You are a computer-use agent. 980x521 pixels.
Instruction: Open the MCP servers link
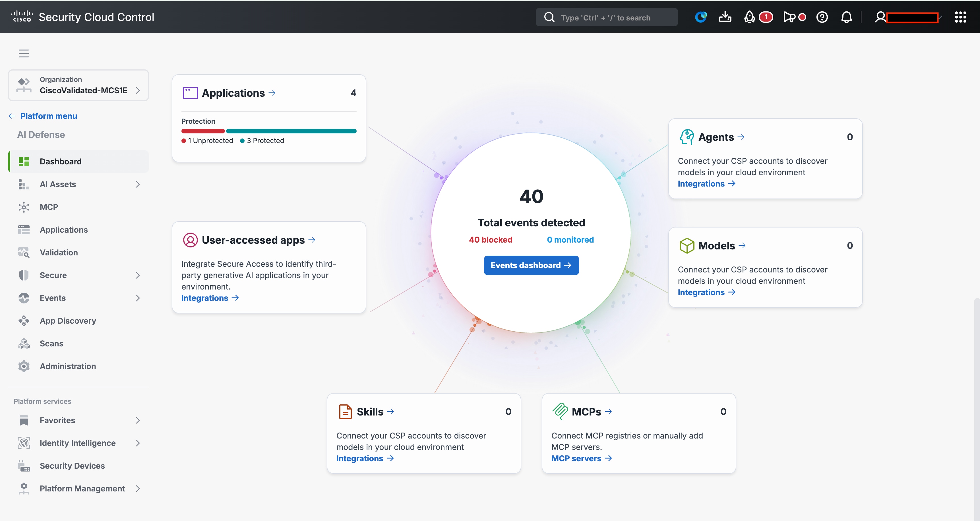(x=582, y=459)
